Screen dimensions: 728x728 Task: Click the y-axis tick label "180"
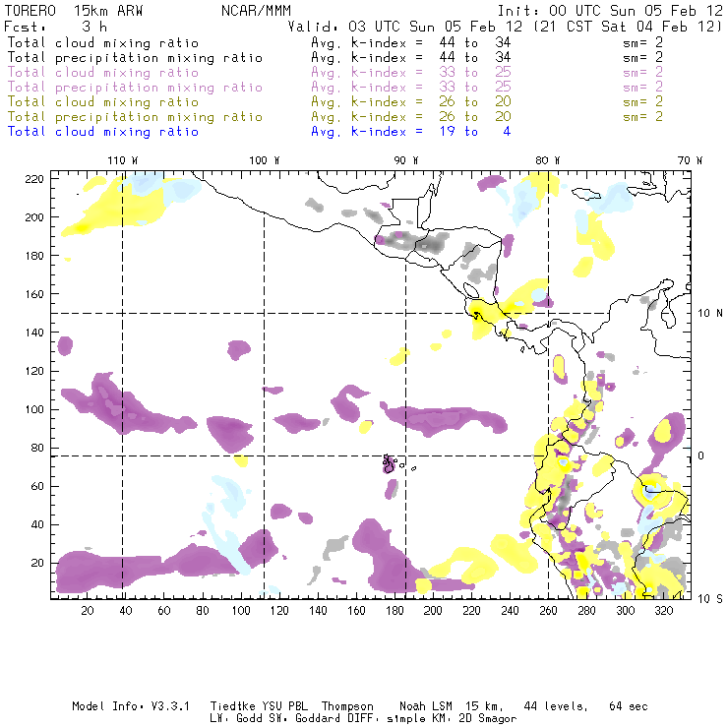(34, 256)
